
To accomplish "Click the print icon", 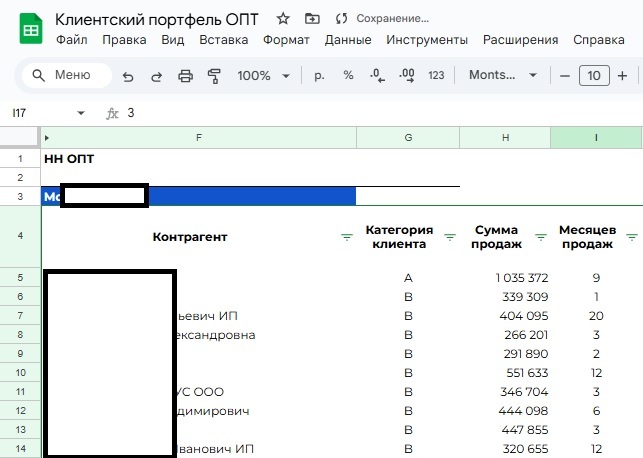I will pyautogui.click(x=185, y=76).
